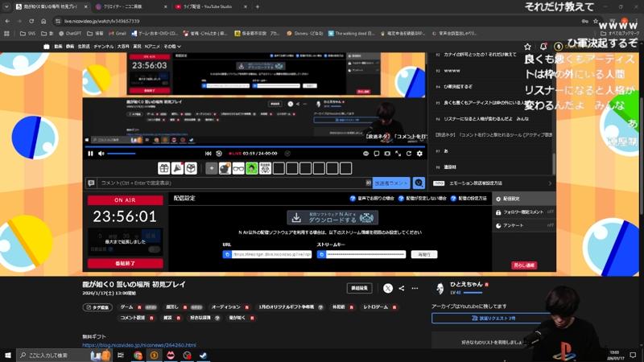This screenshot has width=644, height=362.
Task: Reload the player with refresh icon
Action: [x=409, y=154]
